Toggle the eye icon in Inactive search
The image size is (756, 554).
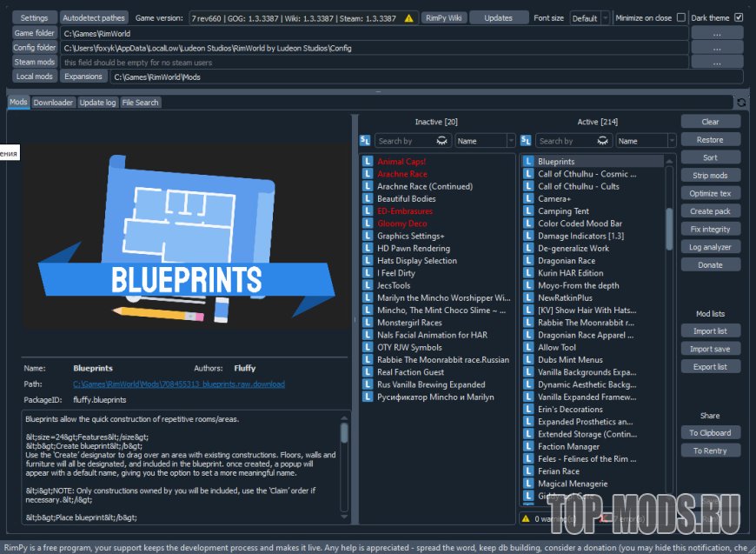pyautogui.click(x=441, y=141)
